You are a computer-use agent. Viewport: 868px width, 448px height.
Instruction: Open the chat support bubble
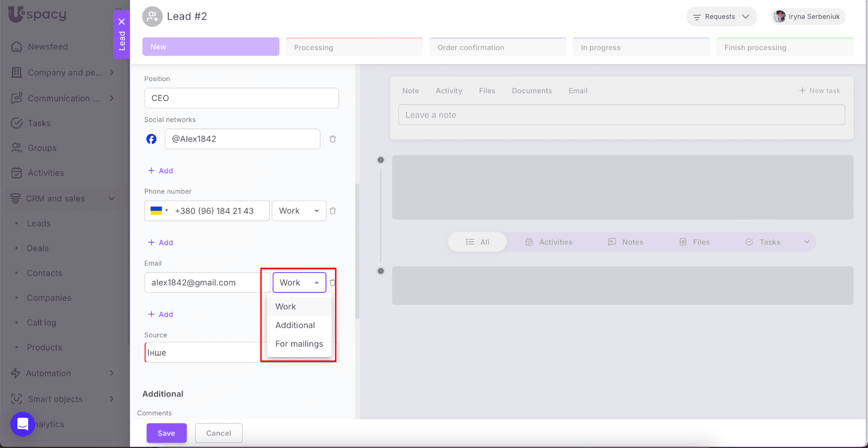click(x=23, y=424)
